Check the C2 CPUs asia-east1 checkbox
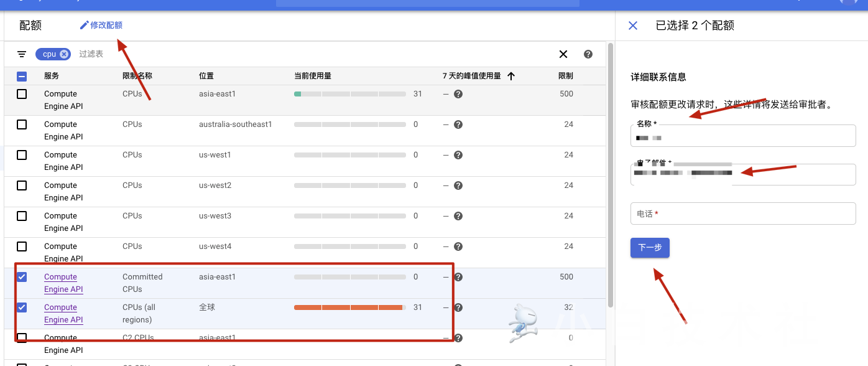The height and width of the screenshot is (366, 868). click(x=22, y=338)
